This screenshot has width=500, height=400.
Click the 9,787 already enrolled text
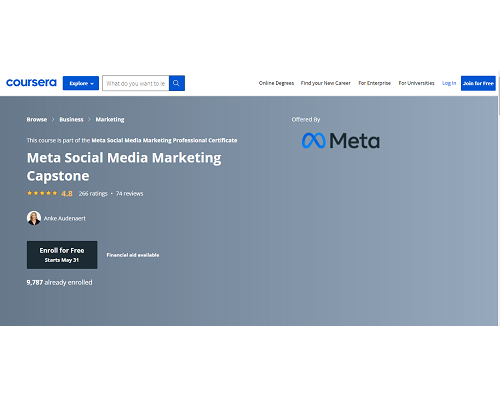click(x=59, y=282)
